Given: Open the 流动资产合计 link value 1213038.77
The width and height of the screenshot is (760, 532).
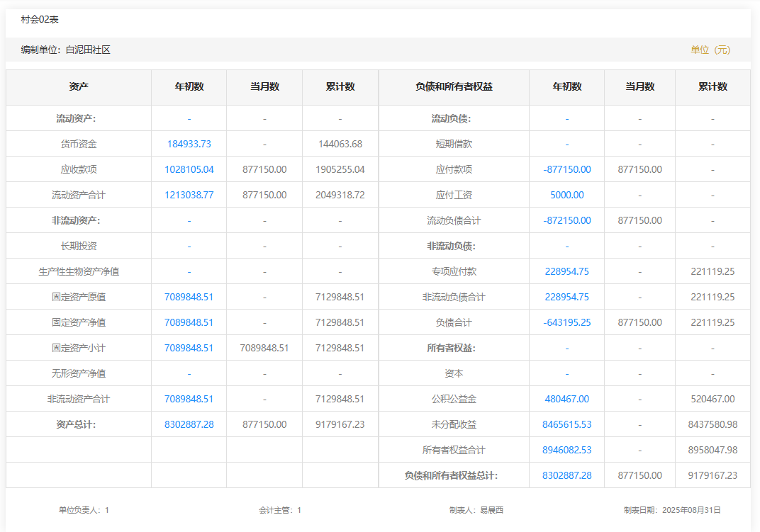Looking at the screenshot, I should coord(189,195).
